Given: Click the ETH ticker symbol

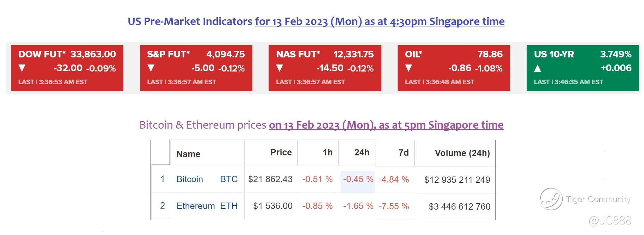Looking at the screenshot, I should 229,206.
